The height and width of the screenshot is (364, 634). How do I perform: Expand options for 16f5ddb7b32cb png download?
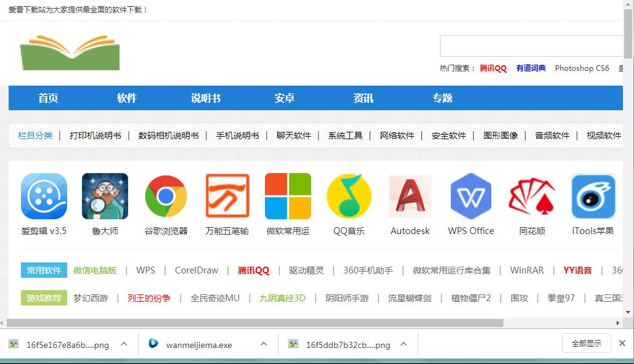404,344
